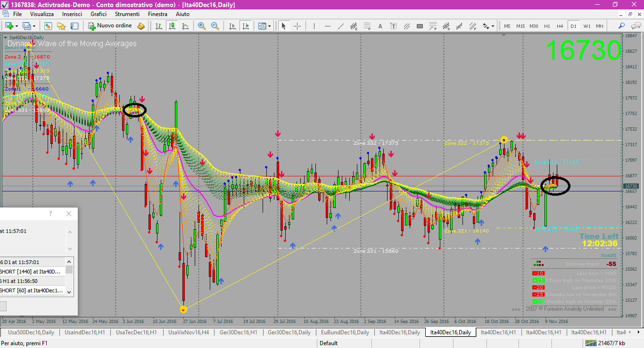Image resolution: width=644 pixels, height=348 pixels.
Task: Expand the arrows tool dropdown arrow
Action: point(493,26)
